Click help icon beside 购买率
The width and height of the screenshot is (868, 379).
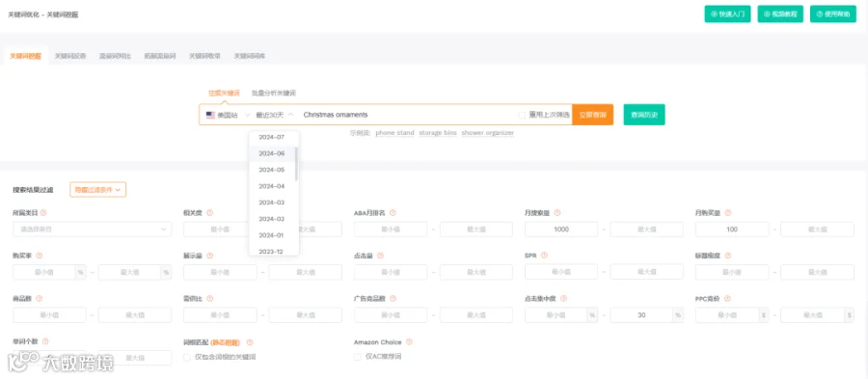(40, 256)
